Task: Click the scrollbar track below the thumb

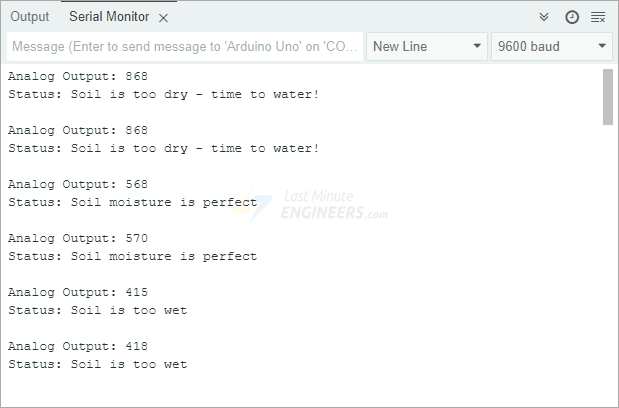Action: coord(608,260)
